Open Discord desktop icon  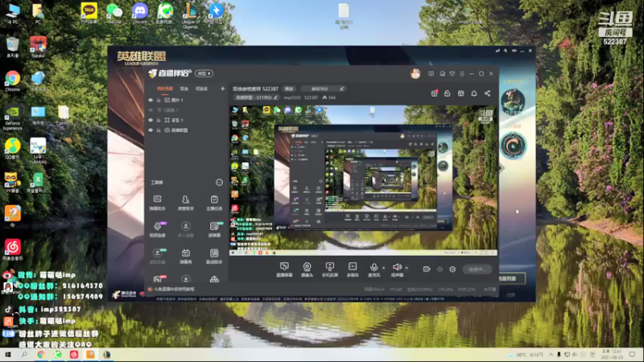pyautogui.click(x=139, y=13)
